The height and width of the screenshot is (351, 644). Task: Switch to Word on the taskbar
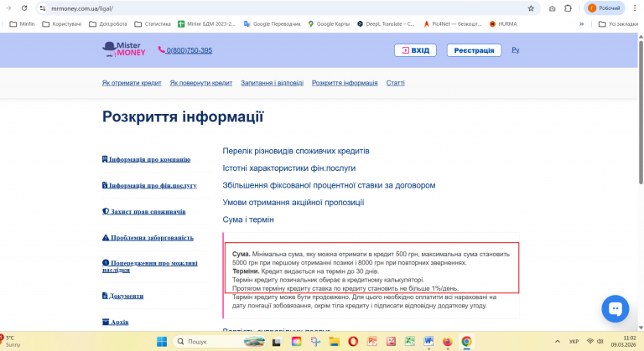(x=428, y=342)
